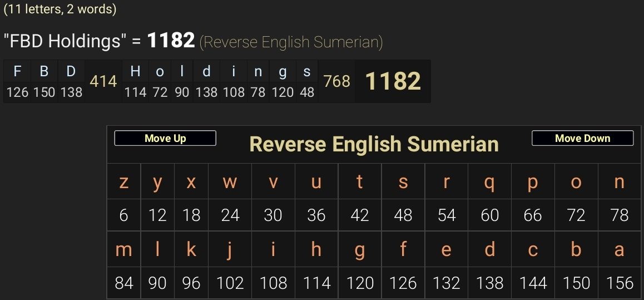Click the (Reverse English Sumerian) label in parentheses
This screenshot has height=300, width=644.
coord(291,42)
